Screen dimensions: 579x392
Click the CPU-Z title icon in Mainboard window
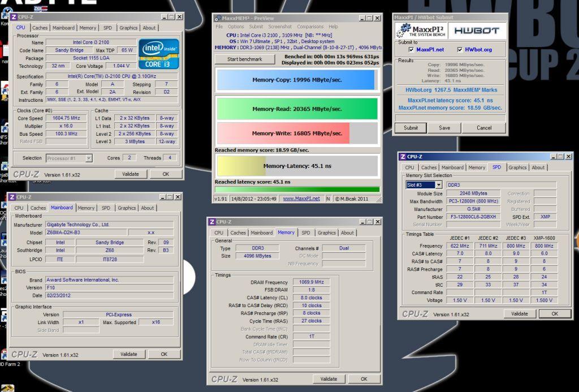12,197
